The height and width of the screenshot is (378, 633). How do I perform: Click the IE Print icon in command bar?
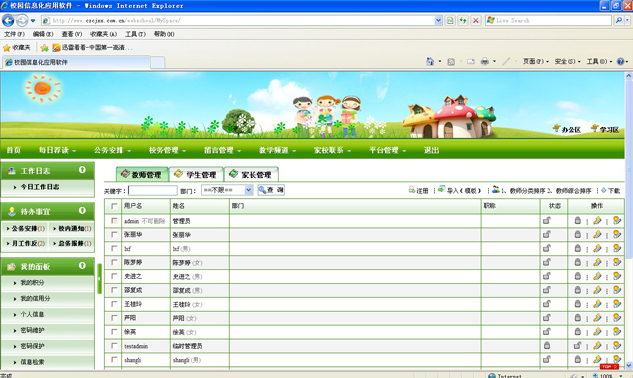[x=485, y=61]
